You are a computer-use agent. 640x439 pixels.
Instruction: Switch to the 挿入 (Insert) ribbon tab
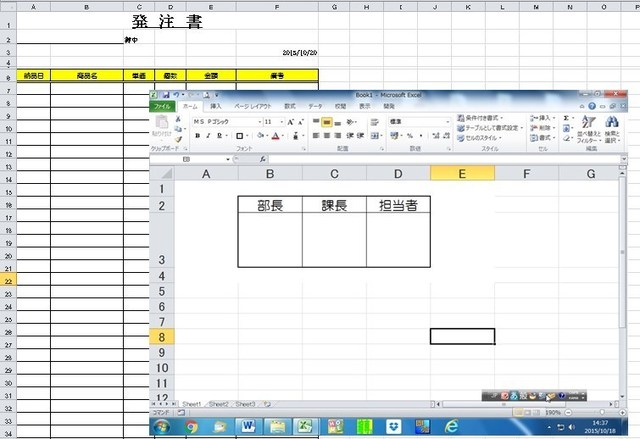click(216, 105)
